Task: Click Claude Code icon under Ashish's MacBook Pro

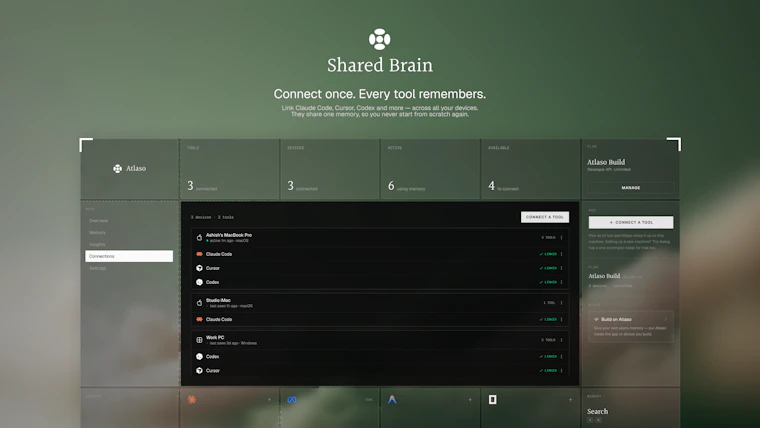Action: pos(199,254)
